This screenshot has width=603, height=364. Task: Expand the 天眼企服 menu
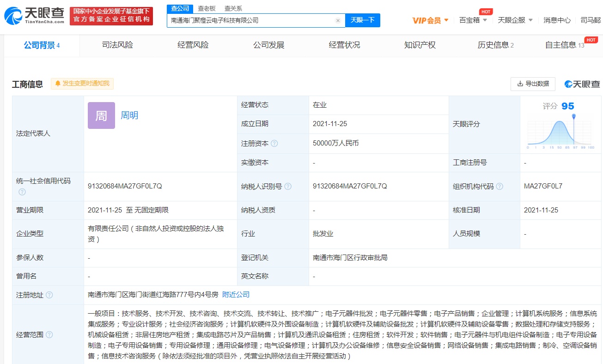[515, 20]
